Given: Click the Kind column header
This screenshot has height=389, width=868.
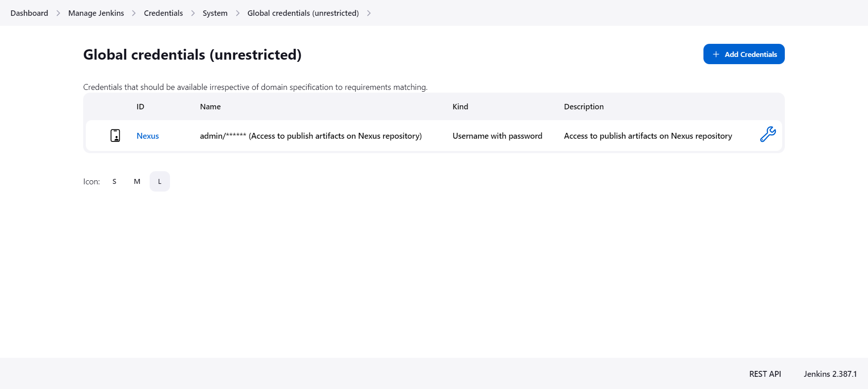Looking at the screenshot, I should pyautogui.click(x=460, y=107).
